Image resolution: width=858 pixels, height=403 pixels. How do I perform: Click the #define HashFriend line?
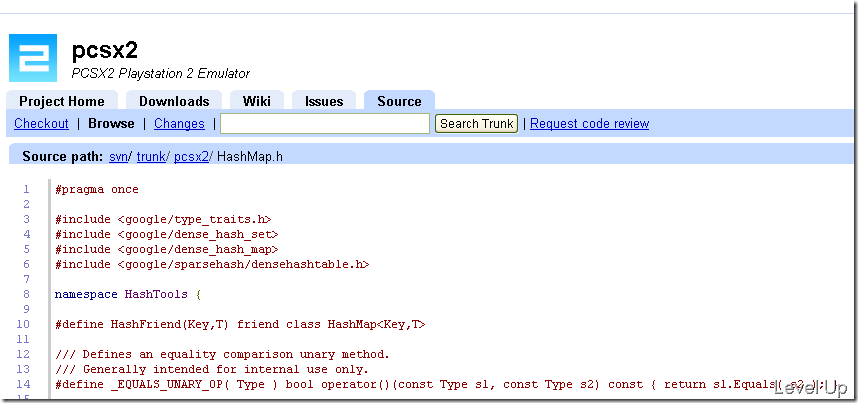[x=240, y=324]
